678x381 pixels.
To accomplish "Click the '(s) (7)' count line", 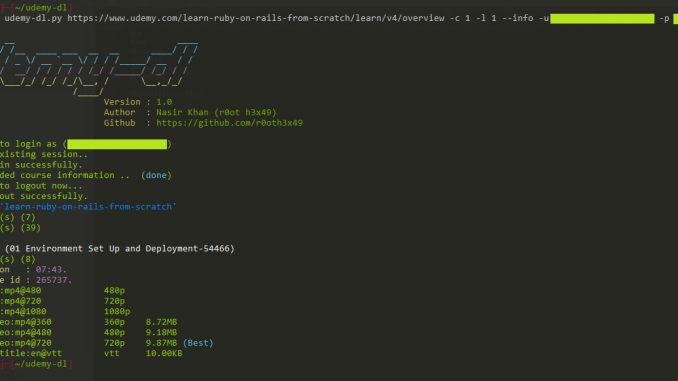I will tap(18, 217).
